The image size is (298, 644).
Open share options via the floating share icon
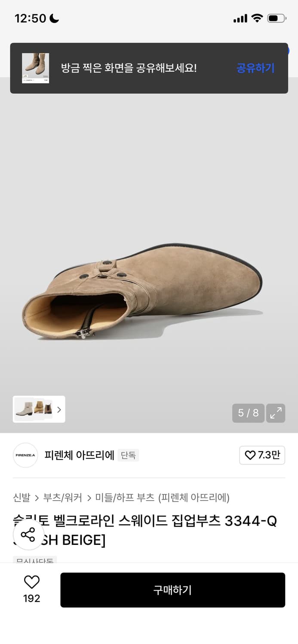click(x=28, y=535)
